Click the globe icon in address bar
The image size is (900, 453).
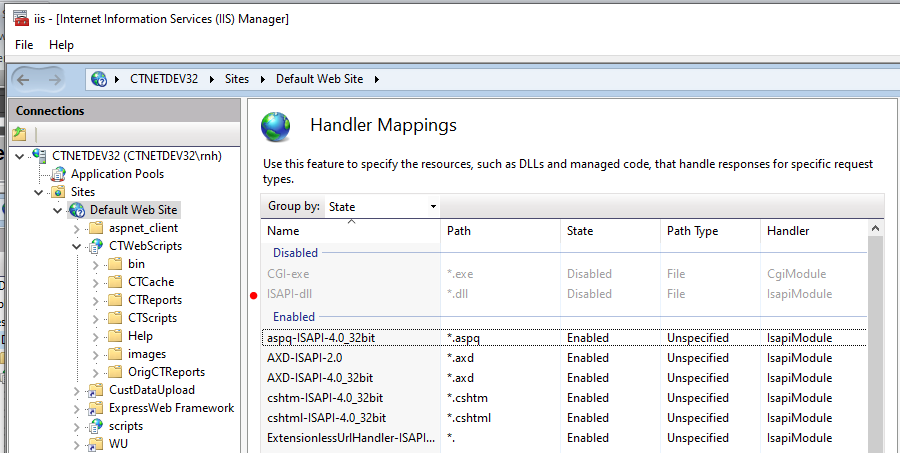[99, 79]
